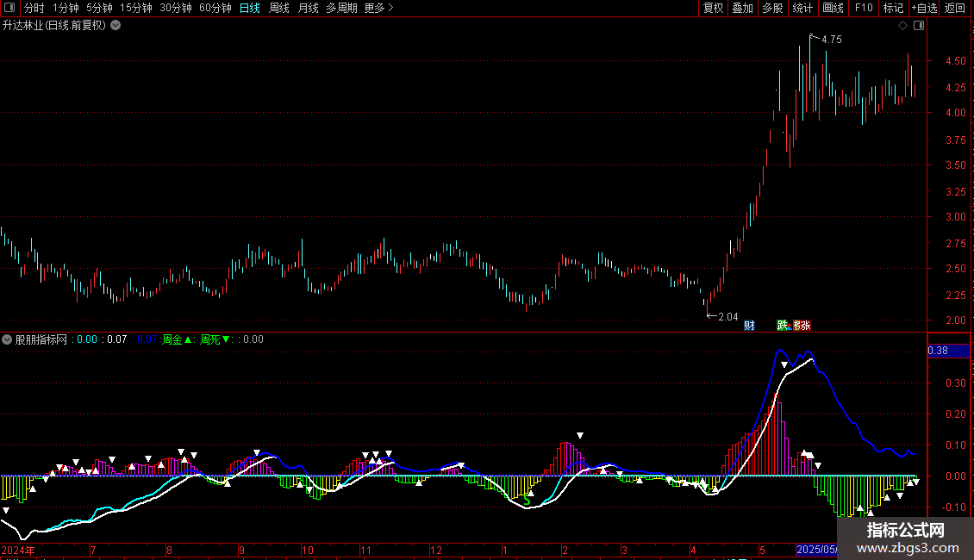Click the 2025/05 date marker on time axis
This screenshot has height=560, width=974.
click(x=816, y=550)
